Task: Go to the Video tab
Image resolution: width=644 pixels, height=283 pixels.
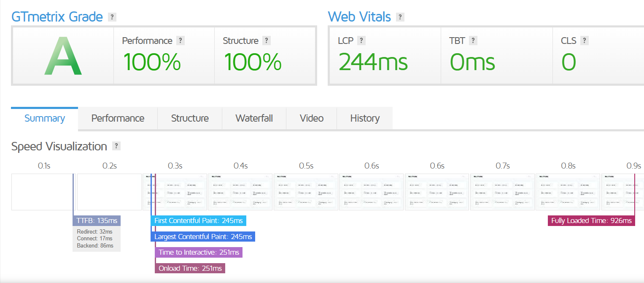Action: [312, 118]
